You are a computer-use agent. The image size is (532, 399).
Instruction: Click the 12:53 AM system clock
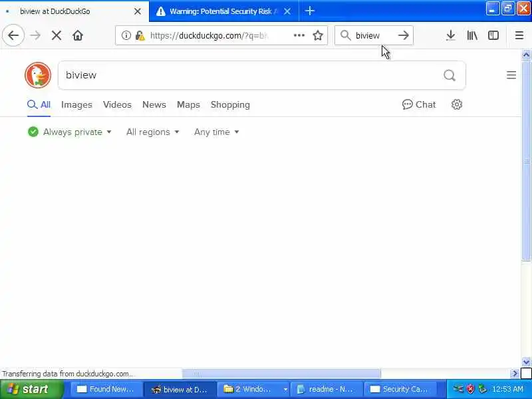(x=508, y=389)
